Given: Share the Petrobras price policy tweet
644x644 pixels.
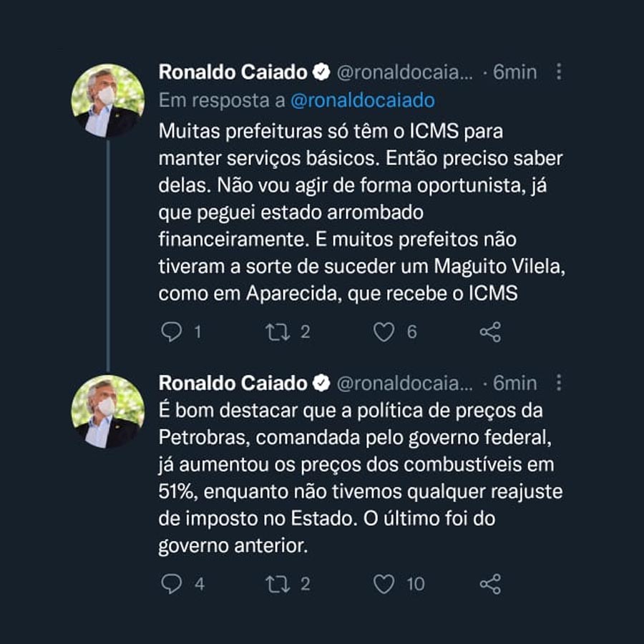Looking at the screenshot, I should click(x=490, y=584).
